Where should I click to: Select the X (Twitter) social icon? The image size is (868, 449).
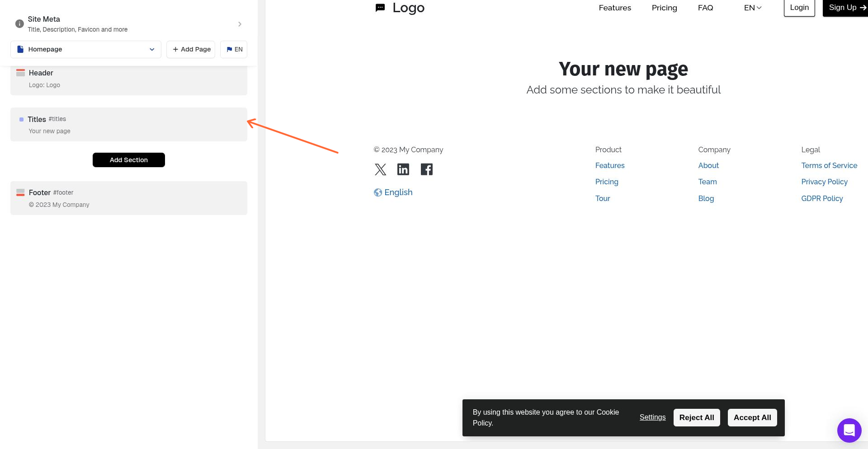(x=380, y=169)
